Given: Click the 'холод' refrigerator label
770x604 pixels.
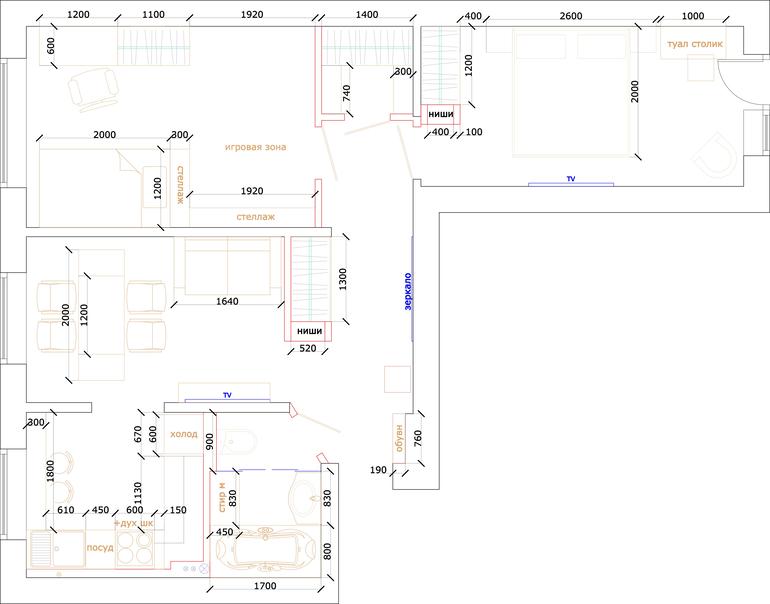Looking at the screenshot, I should [x=184, y=434].
